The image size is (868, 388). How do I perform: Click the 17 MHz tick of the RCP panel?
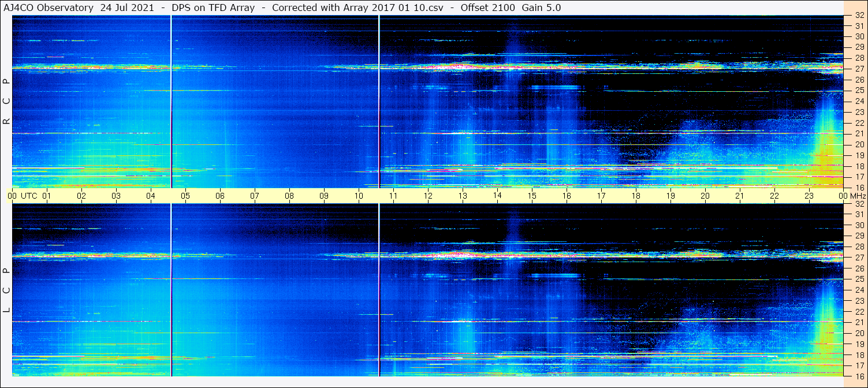point(859,177)
